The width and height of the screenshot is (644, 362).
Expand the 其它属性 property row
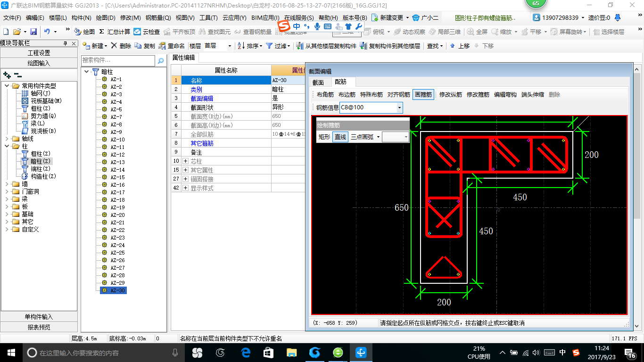(185, 170)
